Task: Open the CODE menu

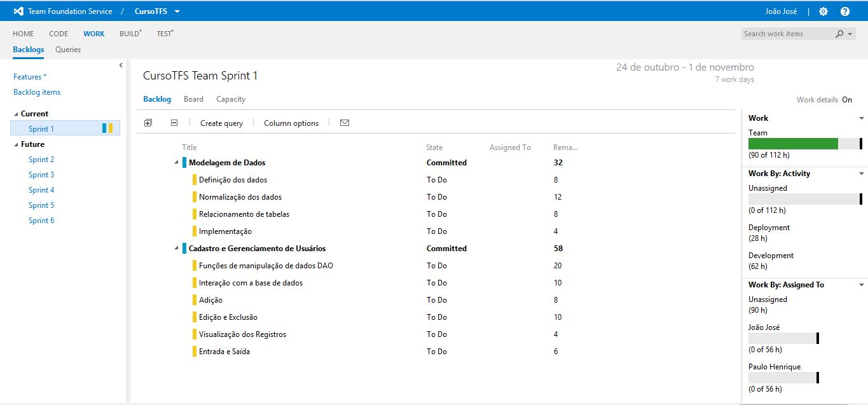Action: click(x=59, y=34)
